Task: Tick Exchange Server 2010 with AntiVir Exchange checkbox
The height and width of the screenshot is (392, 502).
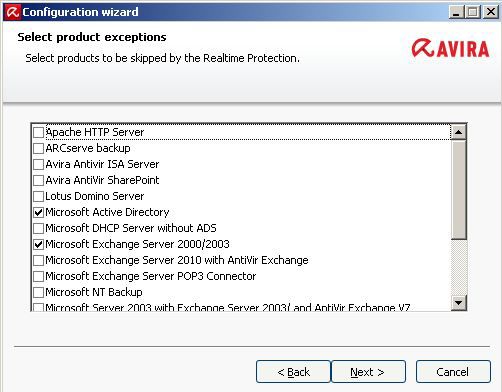Action: click(x=39, y=260)
